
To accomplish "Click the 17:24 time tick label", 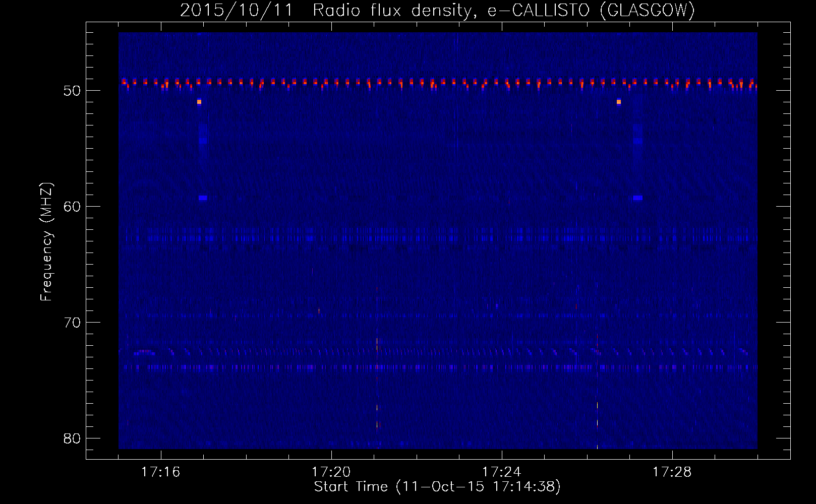I will point(502,472).
